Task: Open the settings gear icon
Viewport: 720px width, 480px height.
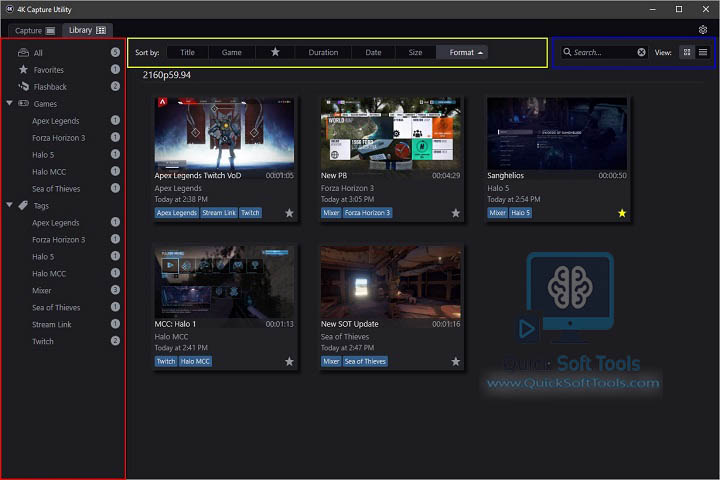Action: point(703,30)
